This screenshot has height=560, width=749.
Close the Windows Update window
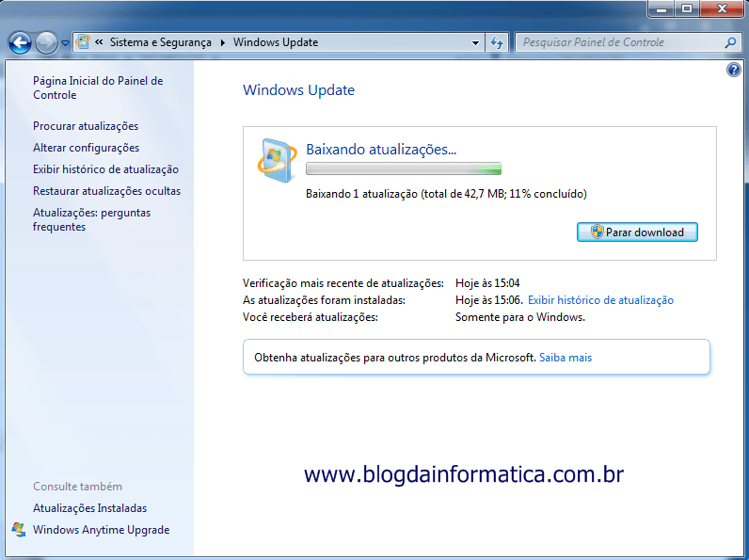(722, 8)
